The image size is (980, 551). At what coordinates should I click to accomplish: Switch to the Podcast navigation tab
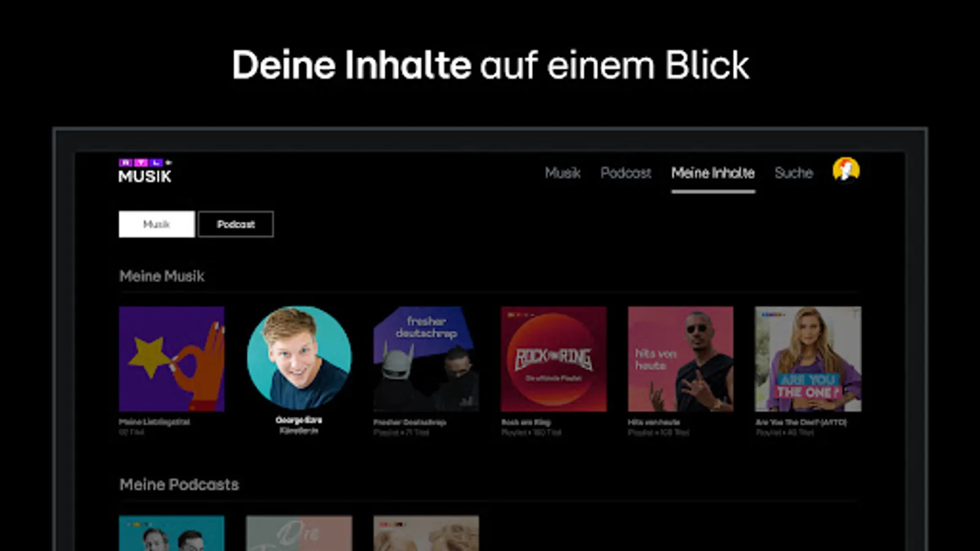[626, 173]
